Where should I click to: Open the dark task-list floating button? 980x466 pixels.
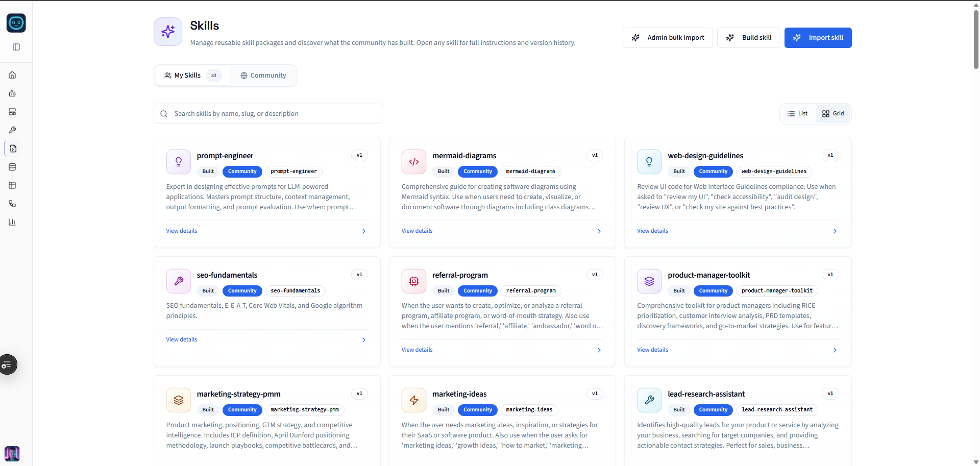7,364
